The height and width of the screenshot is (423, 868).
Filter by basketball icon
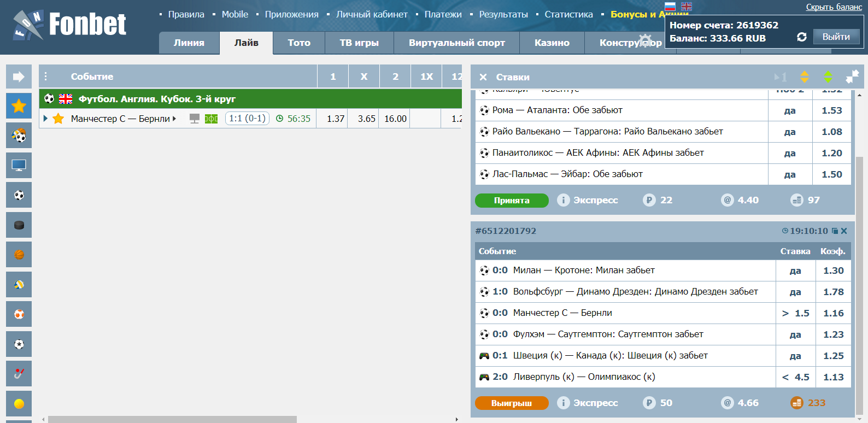pos(19,255)
